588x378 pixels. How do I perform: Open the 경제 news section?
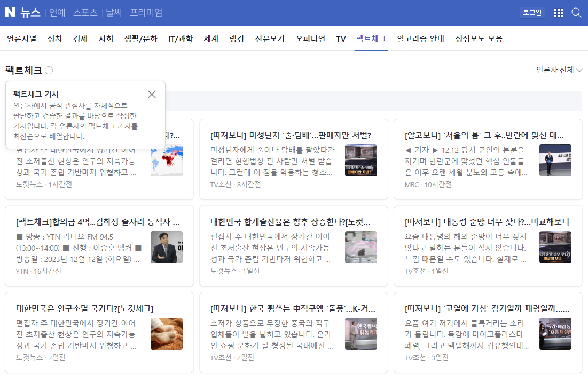pyautogui.click(x=80, y=38)
